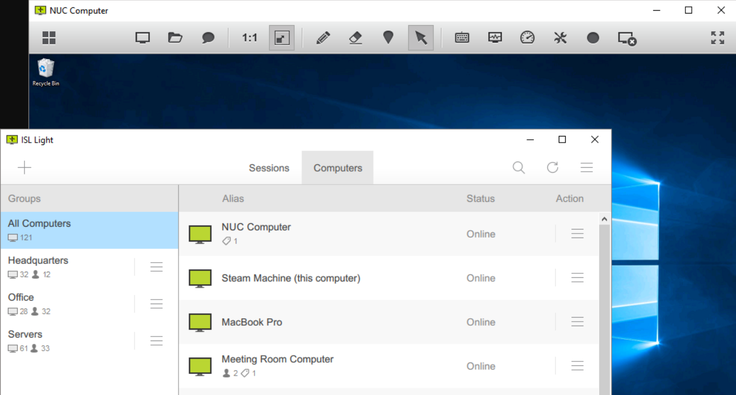Click the monitor screen-sharing toolbar icon
Screen dimensions: 736x395
(143, 38)
